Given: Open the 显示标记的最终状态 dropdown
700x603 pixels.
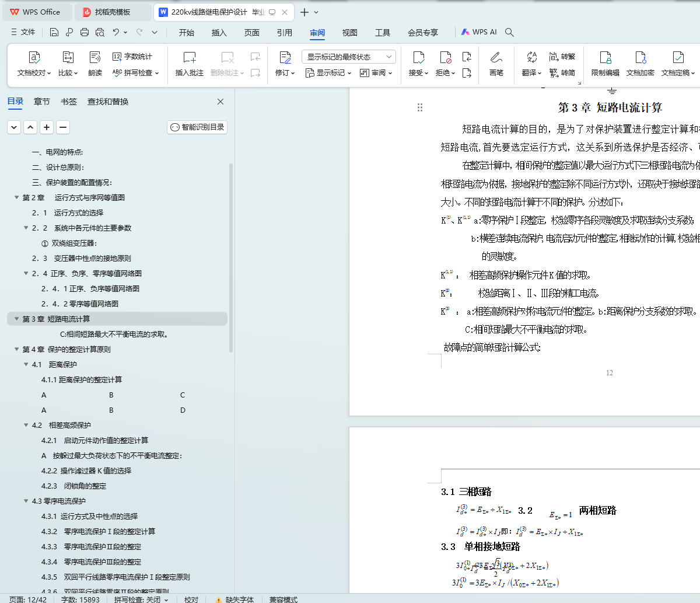Looking at the screenshot, I should click(x=349, y=57).
